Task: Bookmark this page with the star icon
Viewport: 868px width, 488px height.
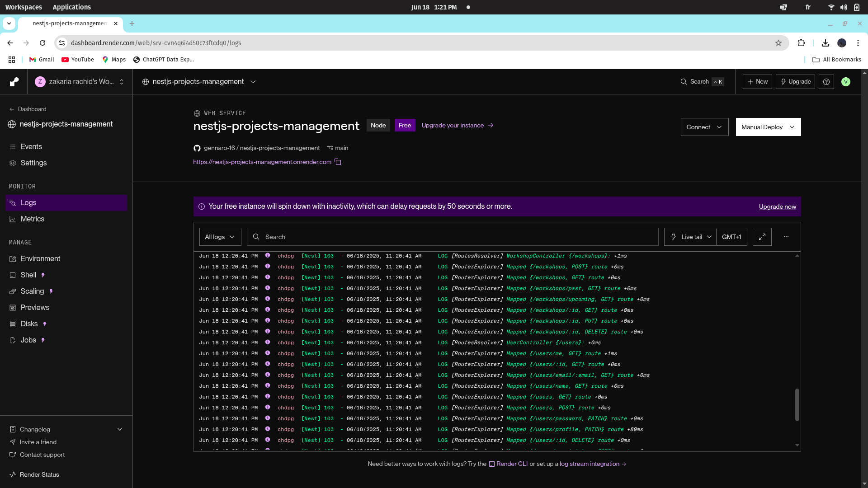Action: coord(778,43)
